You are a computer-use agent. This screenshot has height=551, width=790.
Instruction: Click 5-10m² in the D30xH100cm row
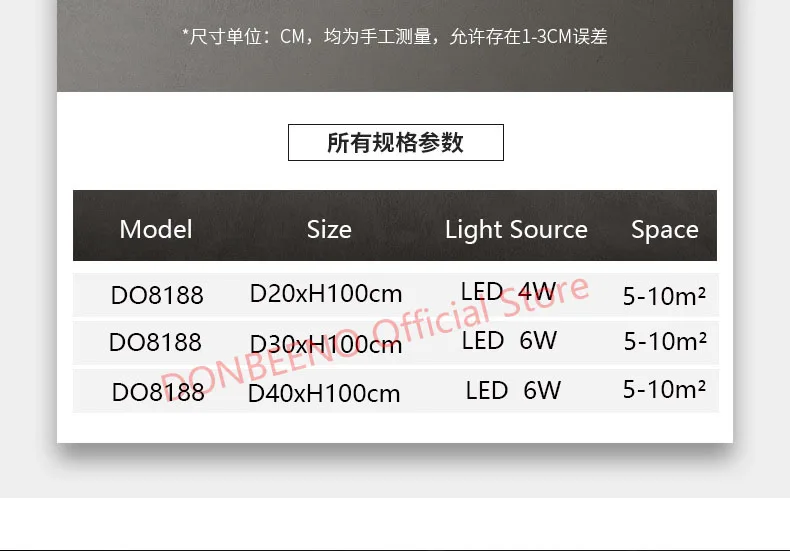point(665,341)
